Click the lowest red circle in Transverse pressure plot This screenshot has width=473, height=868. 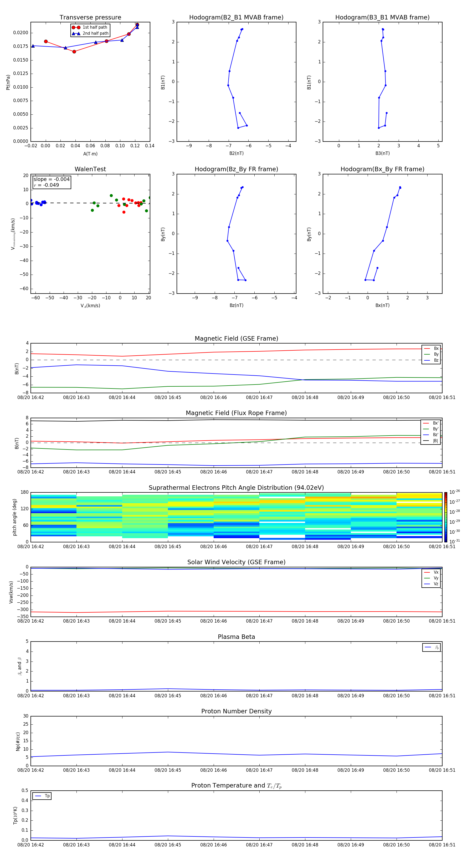click(74, 52)
